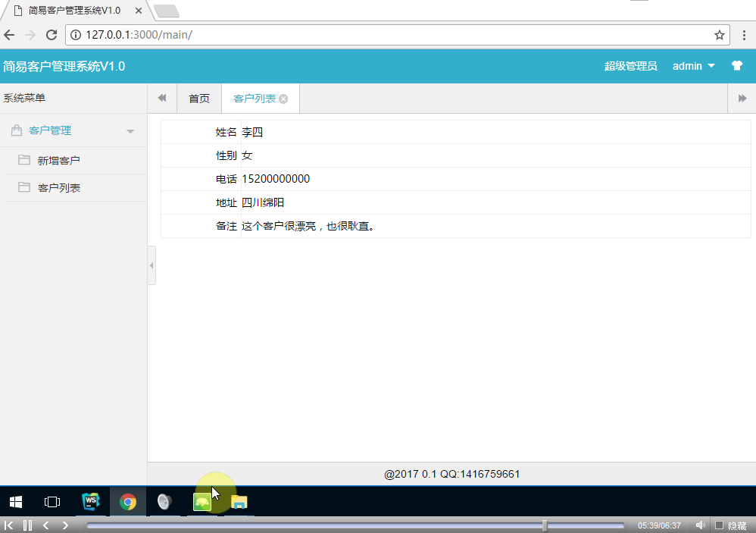756x533 pixels.
Task: Click the bookmark star in address bar
Action: point(719,35)
